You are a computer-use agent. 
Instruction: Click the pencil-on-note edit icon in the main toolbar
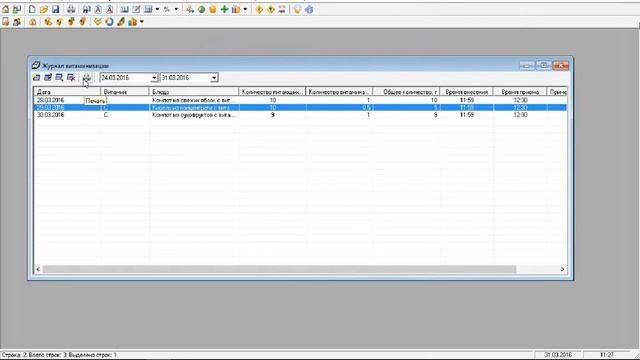(136, 9)
